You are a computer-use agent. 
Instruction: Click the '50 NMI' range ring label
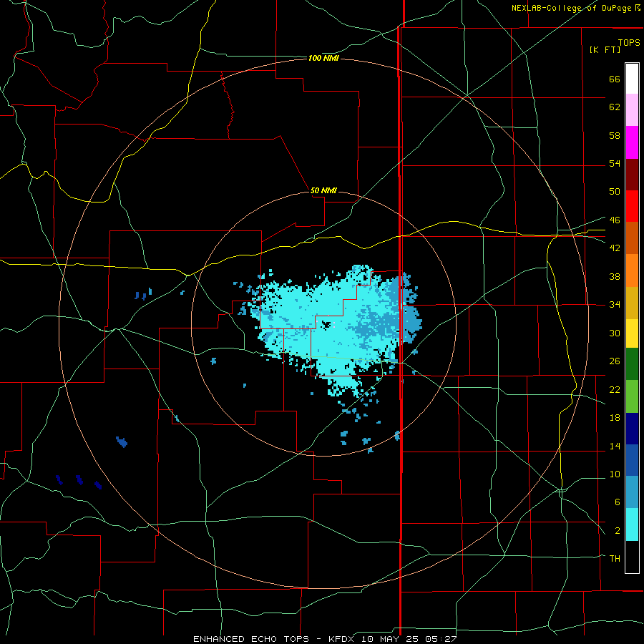(323, 190)
